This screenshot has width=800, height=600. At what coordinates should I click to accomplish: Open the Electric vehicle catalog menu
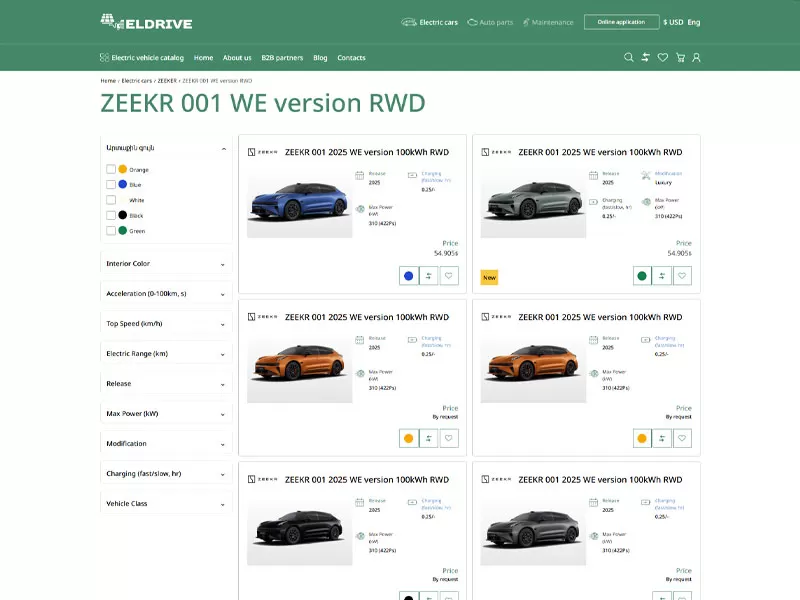[141, 58]
